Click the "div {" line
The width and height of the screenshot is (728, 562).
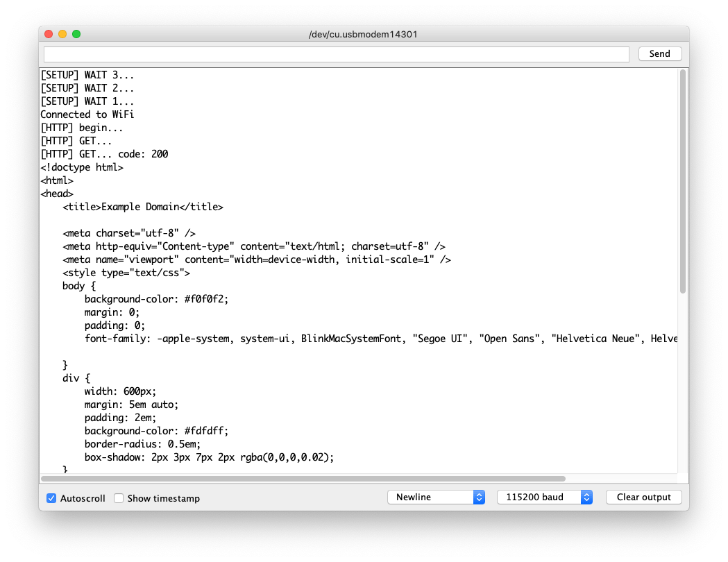click(76, 378)
